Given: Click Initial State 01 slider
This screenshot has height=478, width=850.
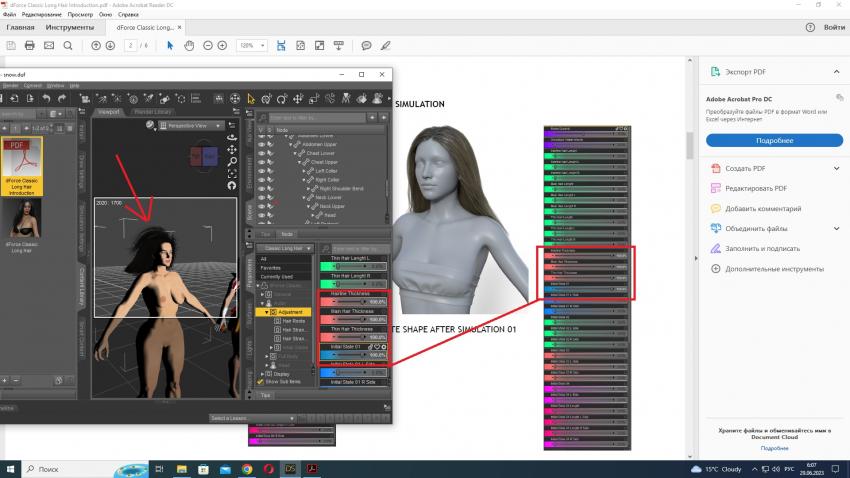Looking at the screenshot, I should pos(353,355).
